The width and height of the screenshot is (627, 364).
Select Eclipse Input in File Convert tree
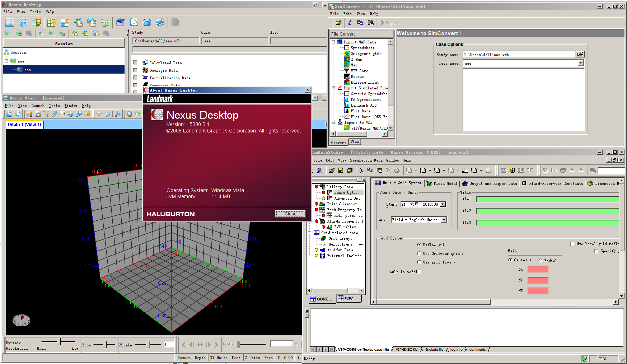[364, 82]
